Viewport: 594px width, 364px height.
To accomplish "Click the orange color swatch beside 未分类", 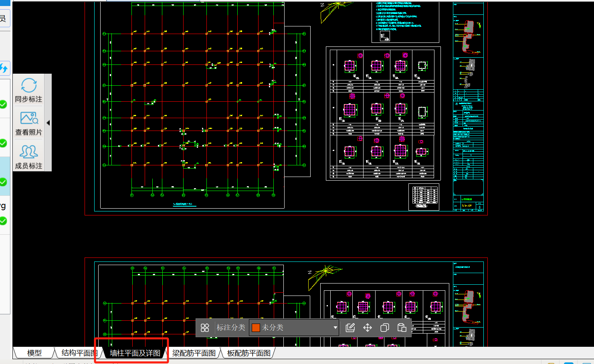I will (x=256, y=328).
